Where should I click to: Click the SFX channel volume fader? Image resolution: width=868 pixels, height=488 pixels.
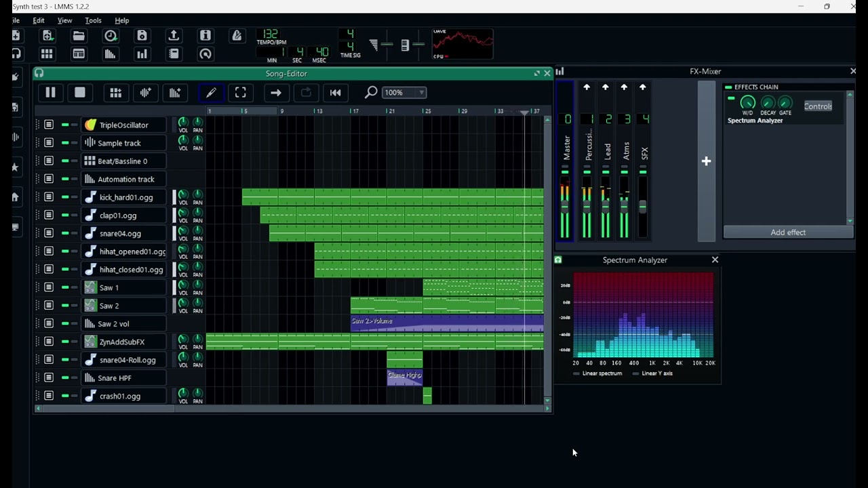(x=643, y=207)
